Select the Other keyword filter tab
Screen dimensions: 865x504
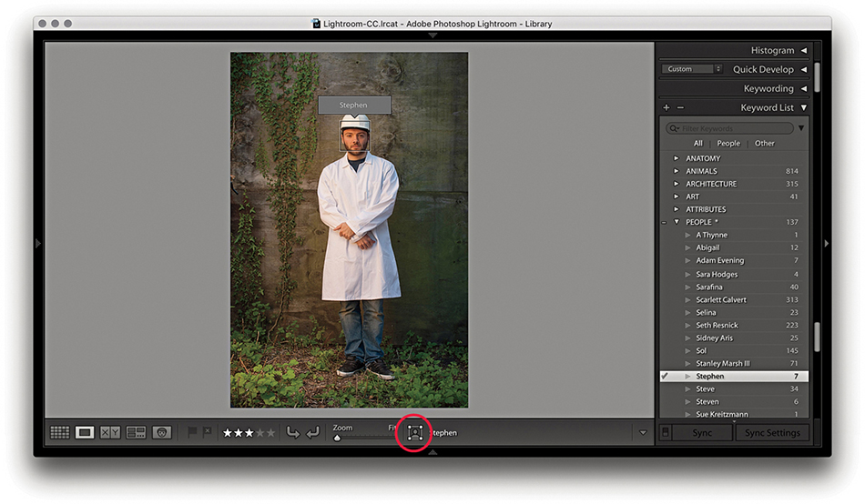coord(765,143)
